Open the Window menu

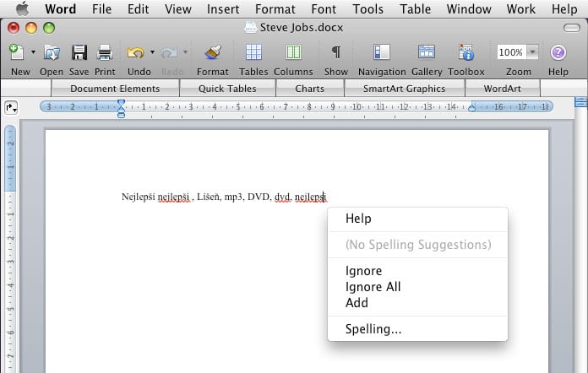tap(469, 8)
